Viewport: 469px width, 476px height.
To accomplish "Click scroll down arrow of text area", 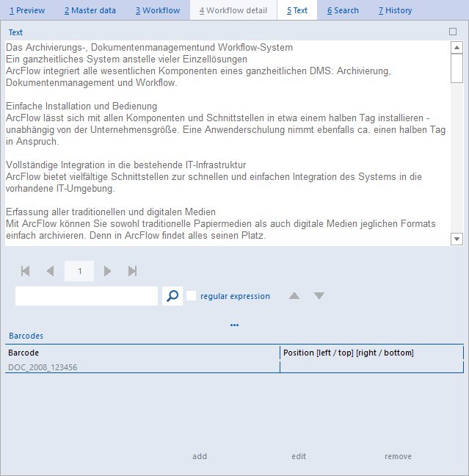I will click(457, 239).
